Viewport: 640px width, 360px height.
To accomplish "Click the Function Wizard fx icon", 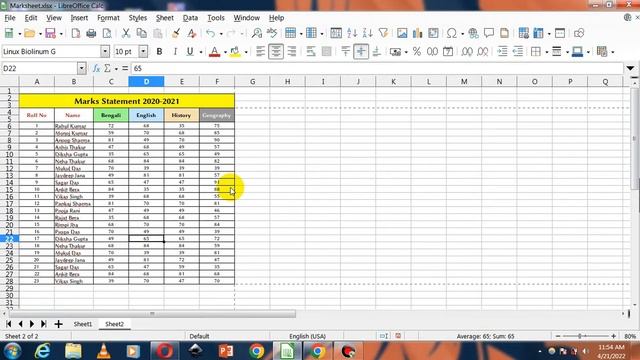I will 96,68.
